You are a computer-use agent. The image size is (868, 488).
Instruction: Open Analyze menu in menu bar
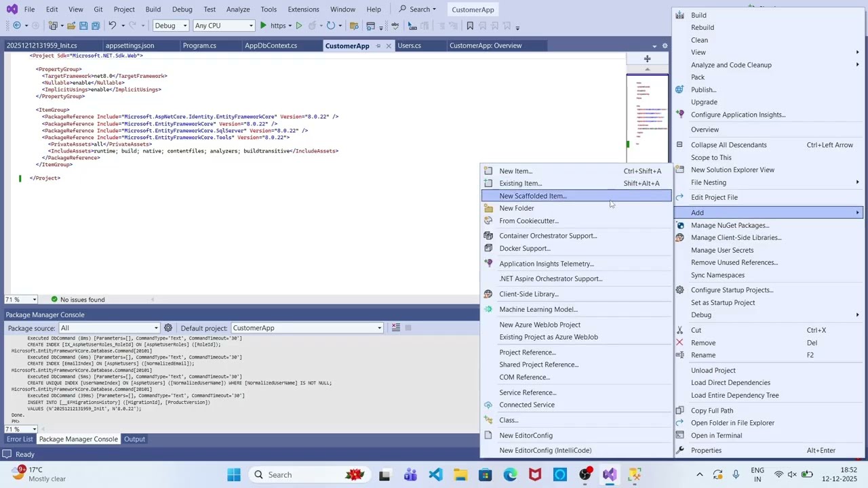point(238,9)
